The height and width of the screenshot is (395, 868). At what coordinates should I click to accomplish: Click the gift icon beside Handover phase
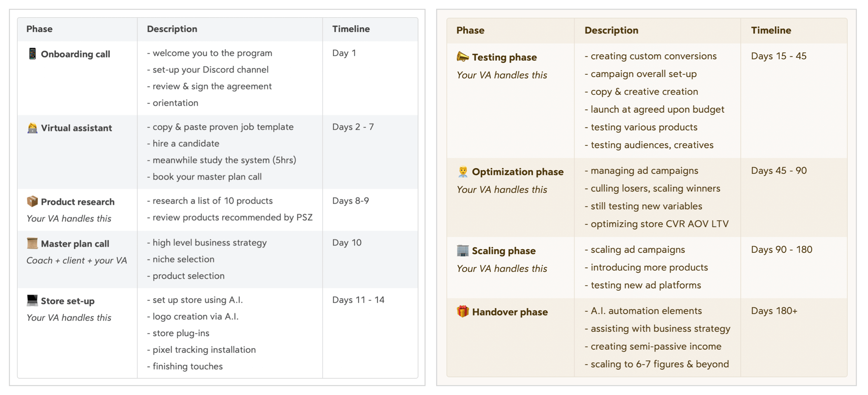pyautogui.click(x=463, y=312)
